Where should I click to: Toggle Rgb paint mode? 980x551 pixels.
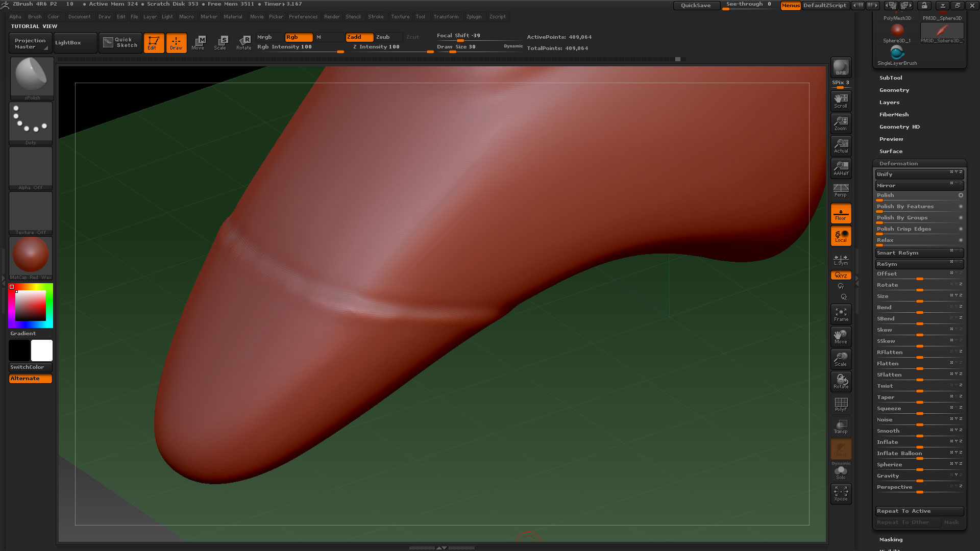click(299, 37)
